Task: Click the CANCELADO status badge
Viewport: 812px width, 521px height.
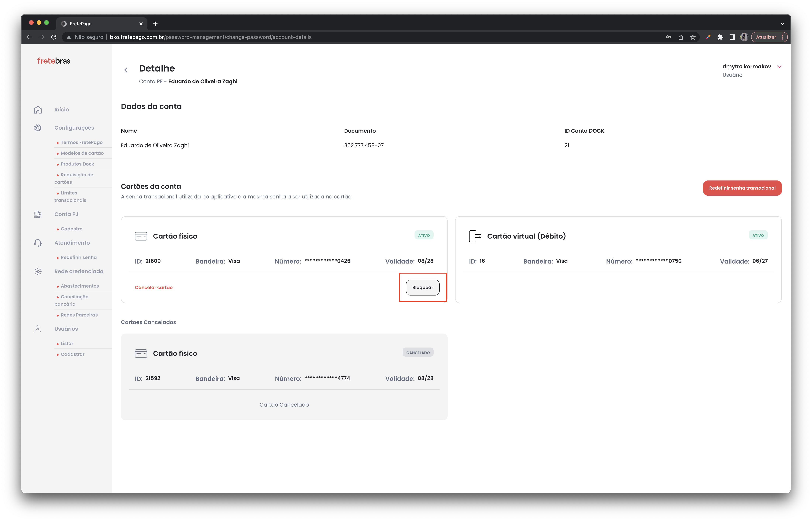Action: point(418,352)
